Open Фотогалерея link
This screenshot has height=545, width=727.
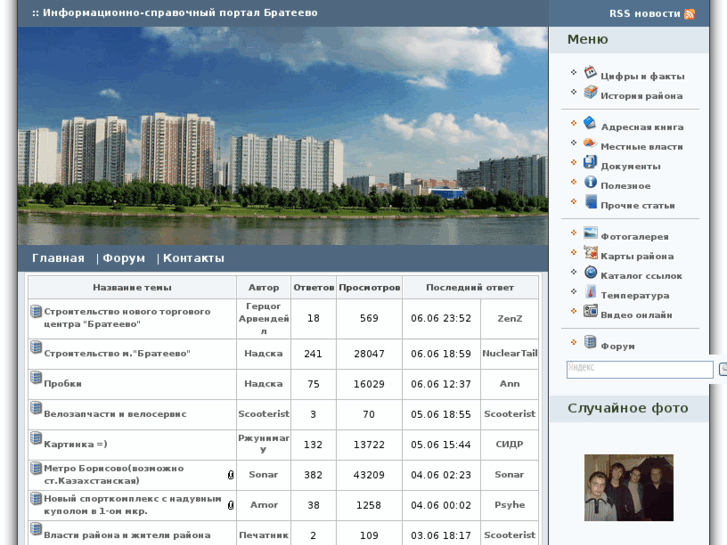tap(635, 237)
